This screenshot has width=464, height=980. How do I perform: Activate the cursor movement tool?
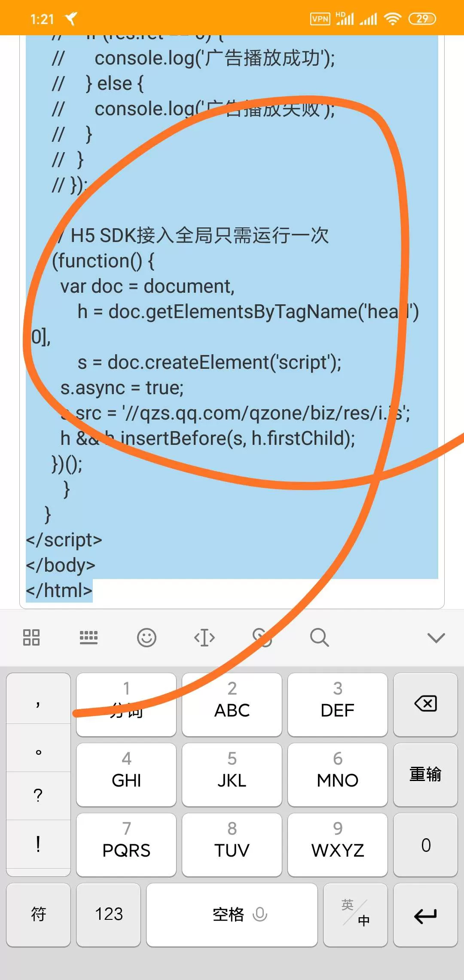click(x=205, y=637)
